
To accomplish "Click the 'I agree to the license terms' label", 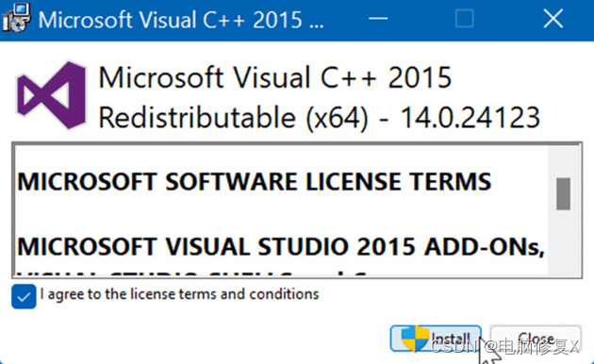I will [179, 294].
